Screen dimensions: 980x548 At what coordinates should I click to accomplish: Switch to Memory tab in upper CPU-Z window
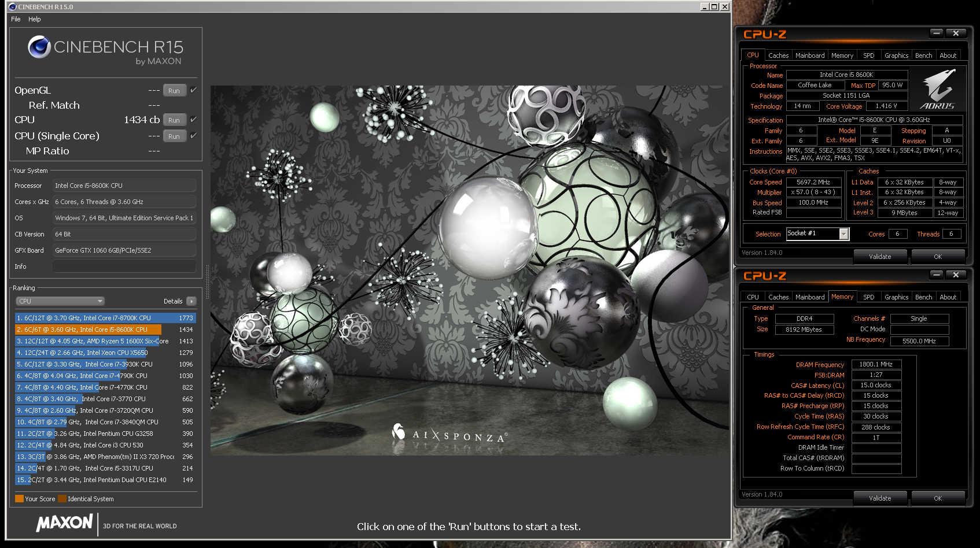(842, 55)
